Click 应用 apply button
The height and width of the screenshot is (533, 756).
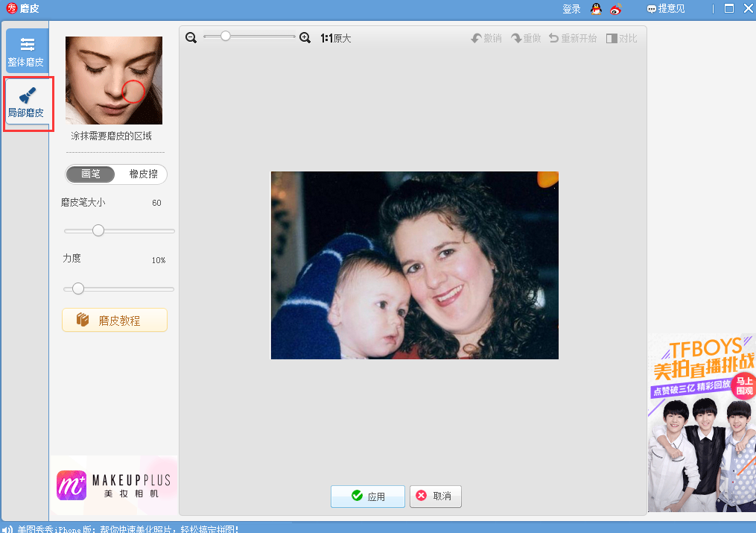368,496
